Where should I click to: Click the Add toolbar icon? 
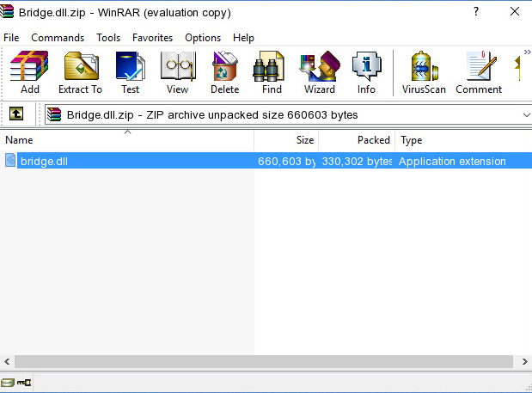point(29,72)
